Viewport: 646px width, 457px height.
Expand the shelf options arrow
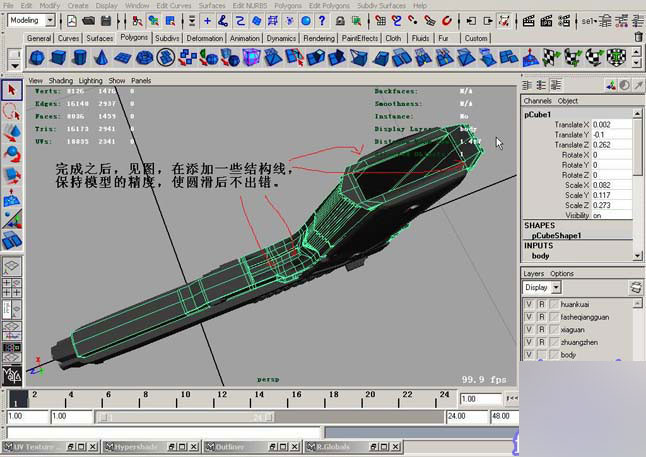coord(14,66)
